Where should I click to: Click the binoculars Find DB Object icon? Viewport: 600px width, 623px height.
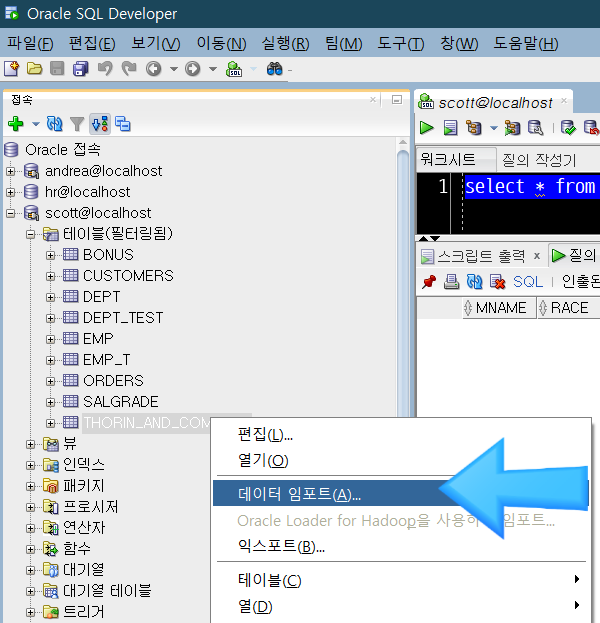[275, 69]
